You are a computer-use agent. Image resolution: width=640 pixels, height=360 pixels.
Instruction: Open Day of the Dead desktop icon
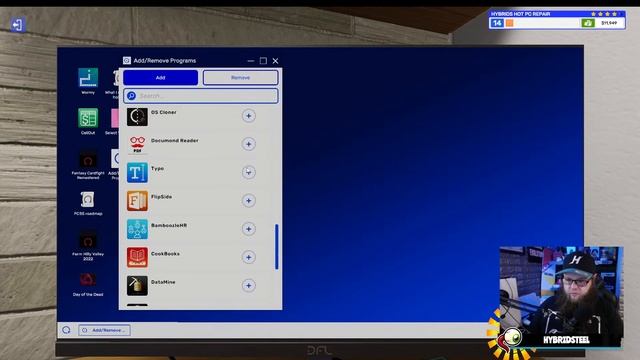[x=88, y=280]
